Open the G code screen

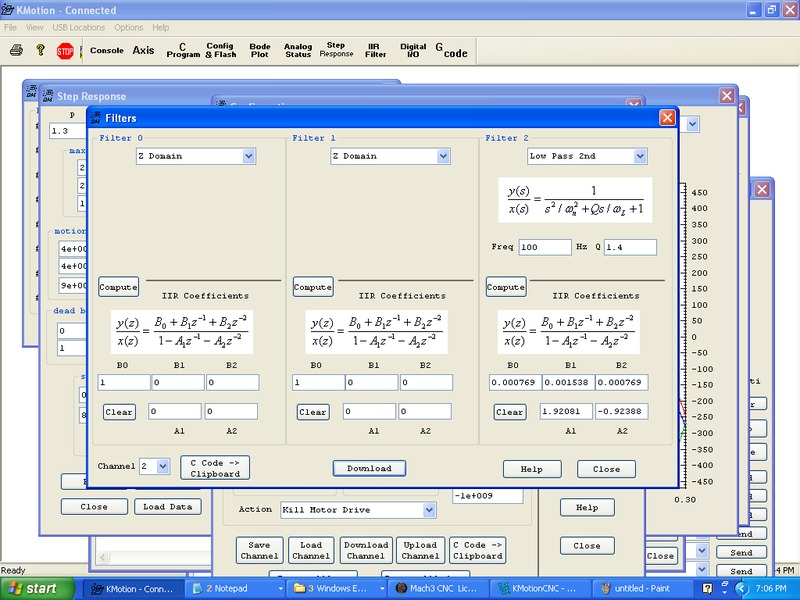click(x=451, y=50)
